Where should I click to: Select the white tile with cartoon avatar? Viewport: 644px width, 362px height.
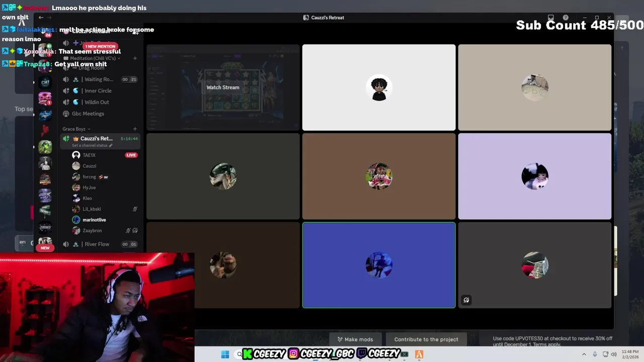379,87
